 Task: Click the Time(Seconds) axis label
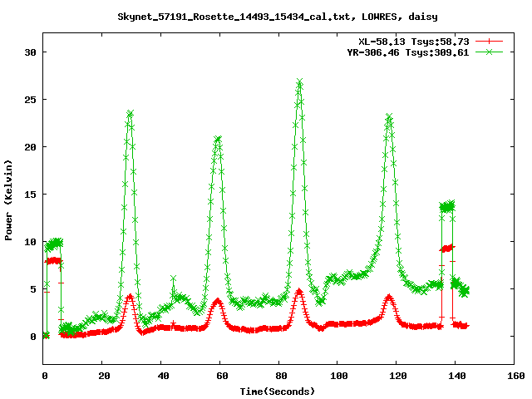pyautogui.click(x=278, y=392)
